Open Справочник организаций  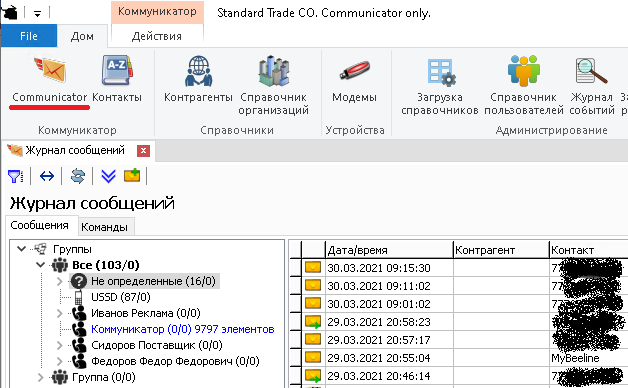tap(274, 85)
